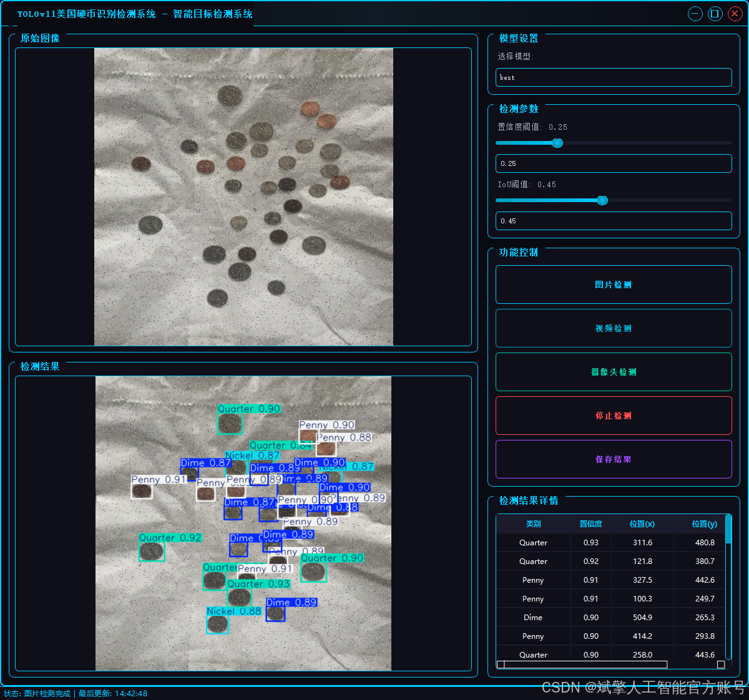Viewport: 749px width, 700px height.
Task: Click the last updated time 14:42:48
Action: tap(131, 694)
